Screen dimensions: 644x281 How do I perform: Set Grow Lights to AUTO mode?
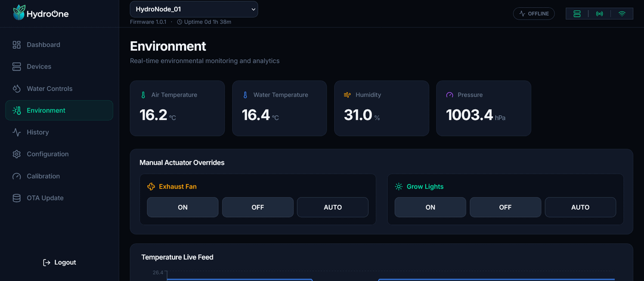(580, 207)
